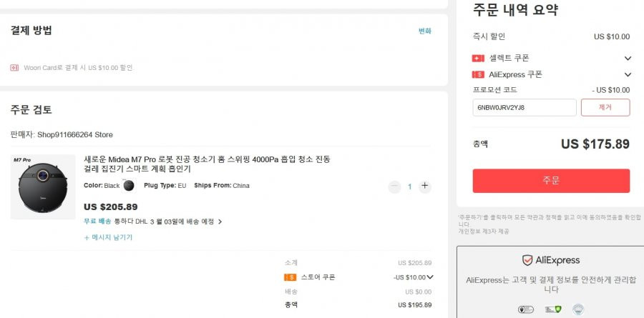Click the Midea M7 Pro product title
Viewport: 644px width, 318px height.
pyautogui.click(x=207, y=164)
